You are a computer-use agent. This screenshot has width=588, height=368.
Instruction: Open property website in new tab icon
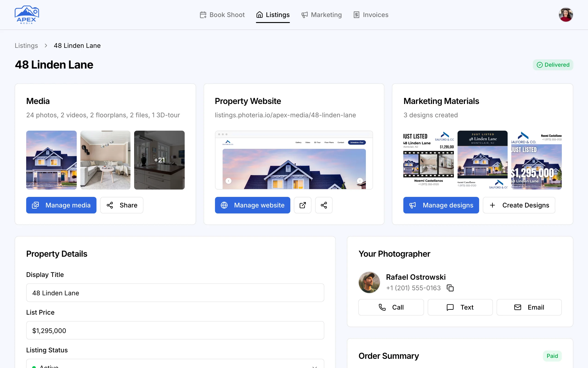pyautogui.click(x=302, y=205)
